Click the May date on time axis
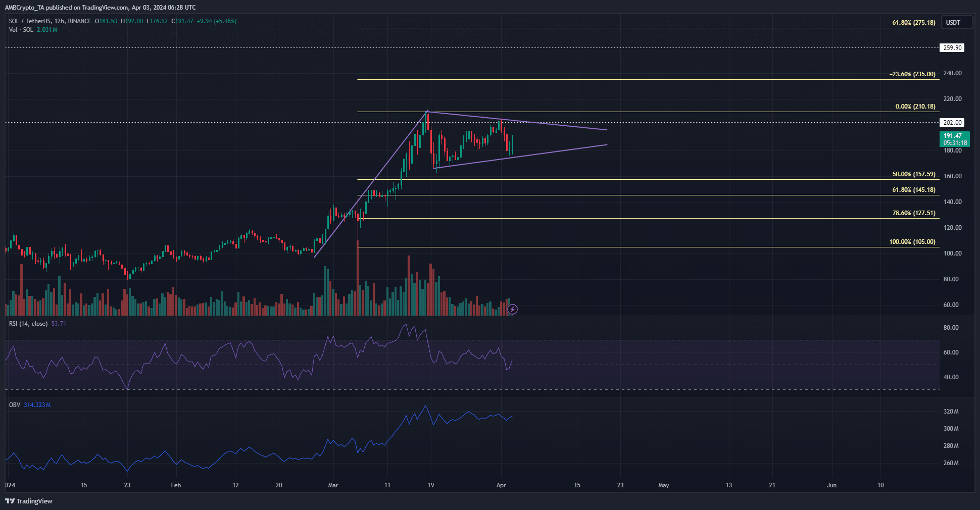The image size is (980, 510). coord(664,485)
